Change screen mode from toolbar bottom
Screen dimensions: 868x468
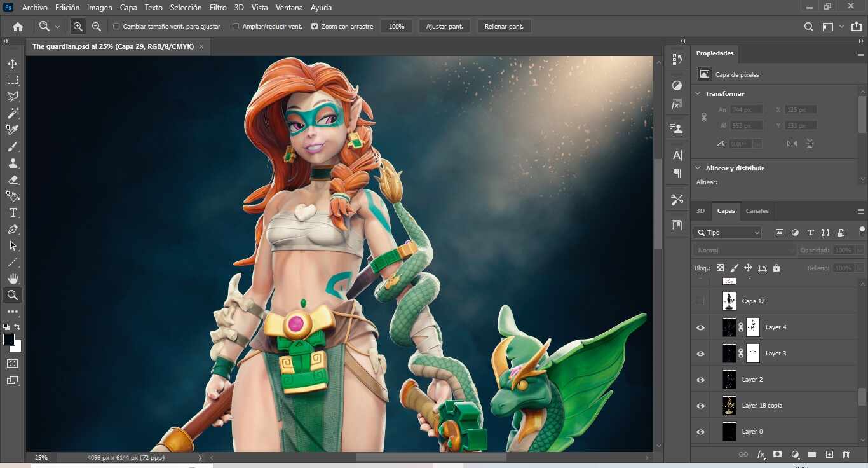(x=13, y=380)
